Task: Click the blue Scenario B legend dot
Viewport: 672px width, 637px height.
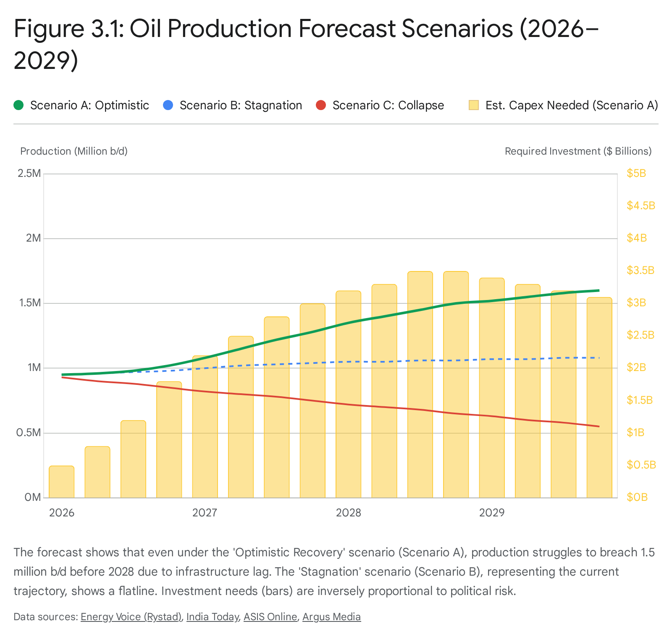Action: pyautogui.click(x=168, y=105)
